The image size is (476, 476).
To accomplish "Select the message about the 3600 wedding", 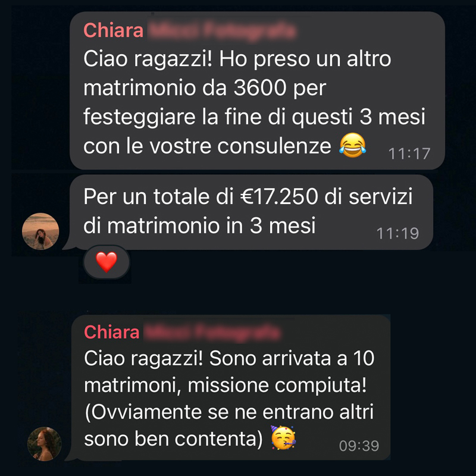I will pos(257,90).
